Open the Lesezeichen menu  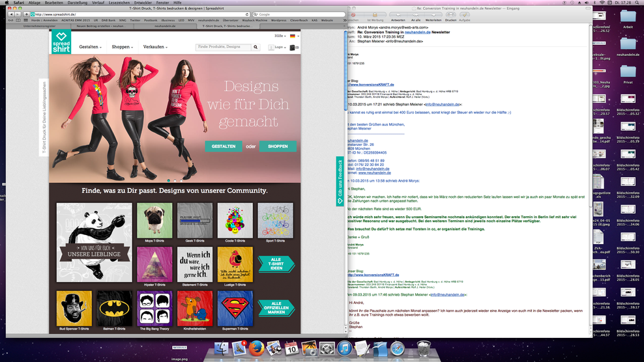(x=119, y=3)
